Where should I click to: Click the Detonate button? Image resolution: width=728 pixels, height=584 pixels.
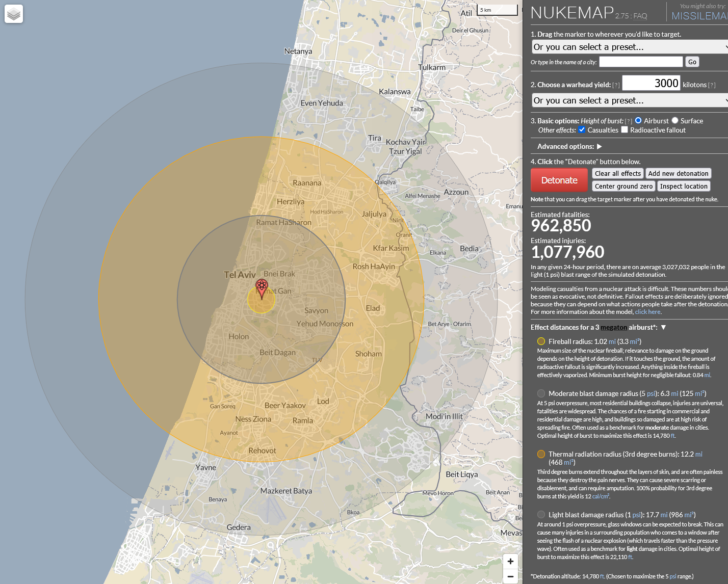point(559,180)
